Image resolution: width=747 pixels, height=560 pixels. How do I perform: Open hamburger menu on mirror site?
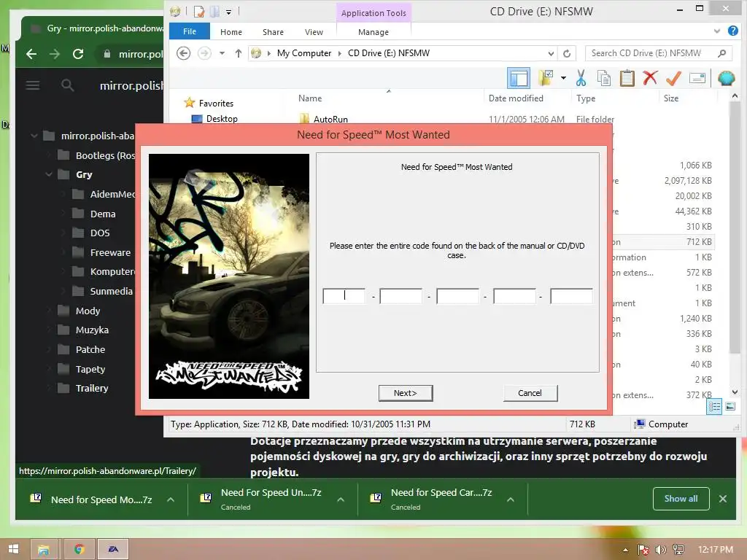(32, 85)
